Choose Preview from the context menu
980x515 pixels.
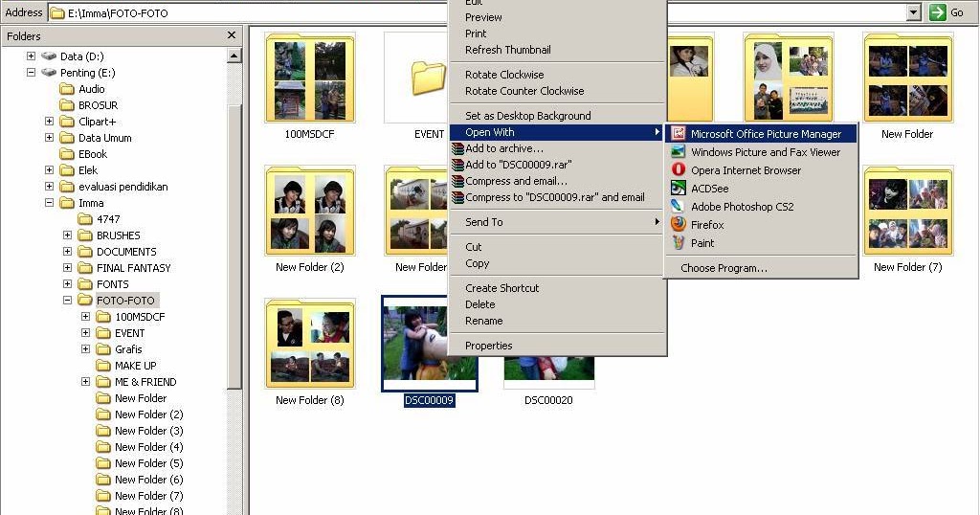[556, 17]
